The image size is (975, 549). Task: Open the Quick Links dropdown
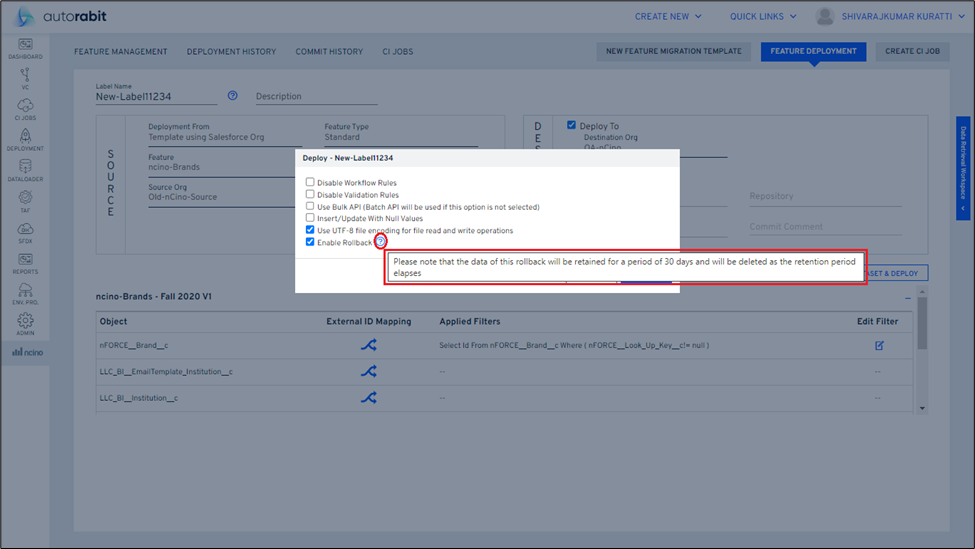763,17
